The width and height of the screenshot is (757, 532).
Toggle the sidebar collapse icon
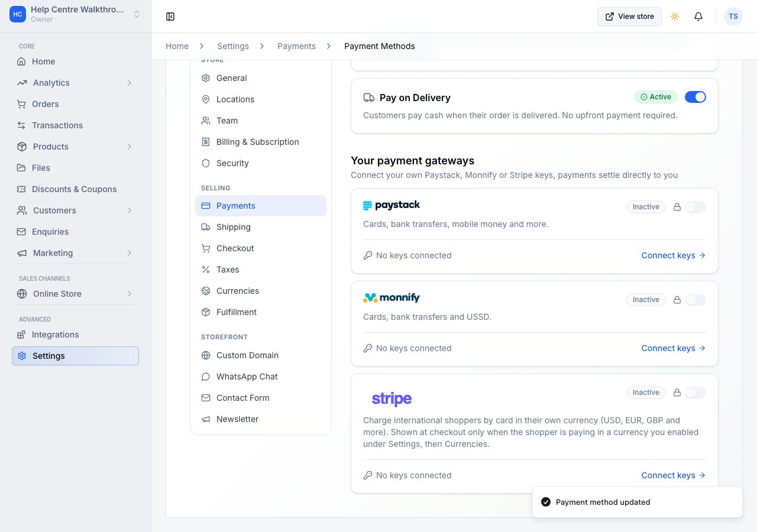click(x=170, y=17)
